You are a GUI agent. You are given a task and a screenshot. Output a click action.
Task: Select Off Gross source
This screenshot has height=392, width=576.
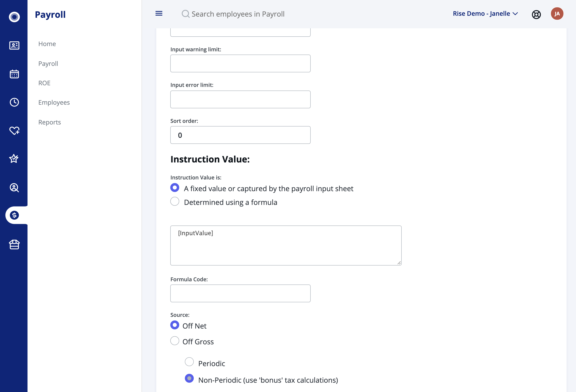175,341
